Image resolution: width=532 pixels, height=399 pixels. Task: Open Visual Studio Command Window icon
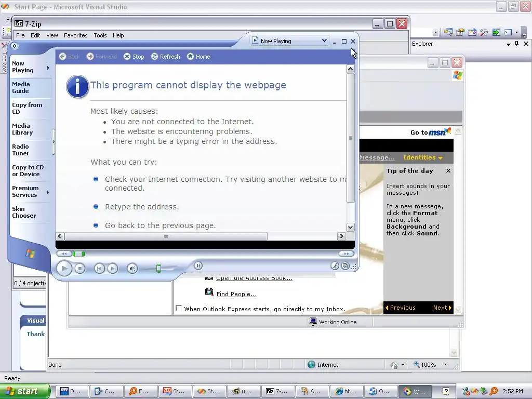point(508,32)
